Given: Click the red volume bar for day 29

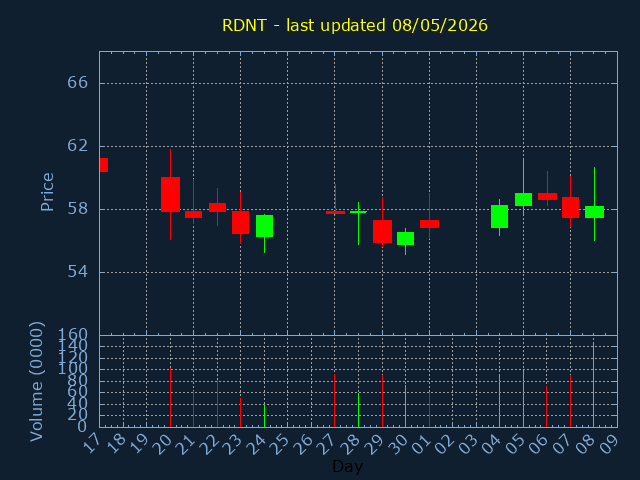Looking at the screenshot, I should point(382,401).
